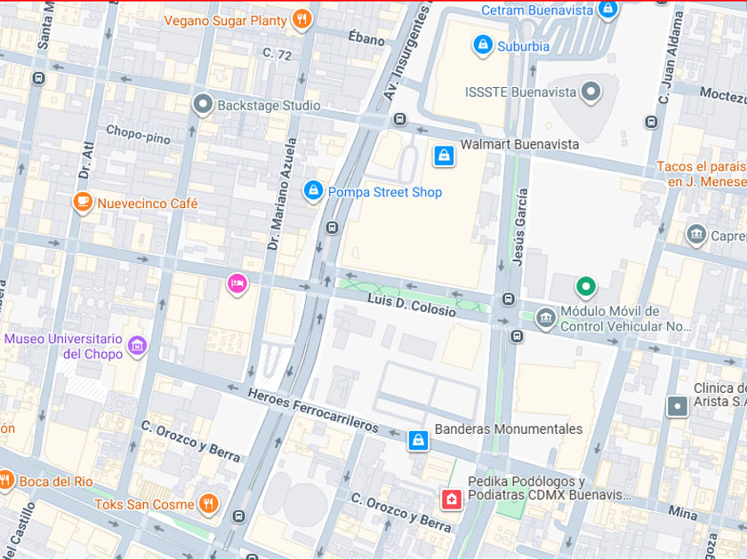Click the bus stop on C. Juan Aldama

click(x=651, y=122)
